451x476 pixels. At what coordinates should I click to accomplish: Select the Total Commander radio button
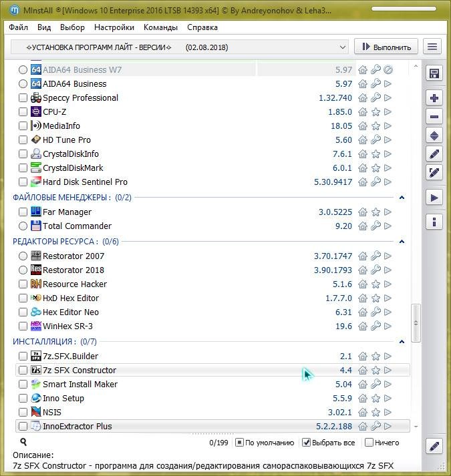pyautogui.click(x=23, y=226)
